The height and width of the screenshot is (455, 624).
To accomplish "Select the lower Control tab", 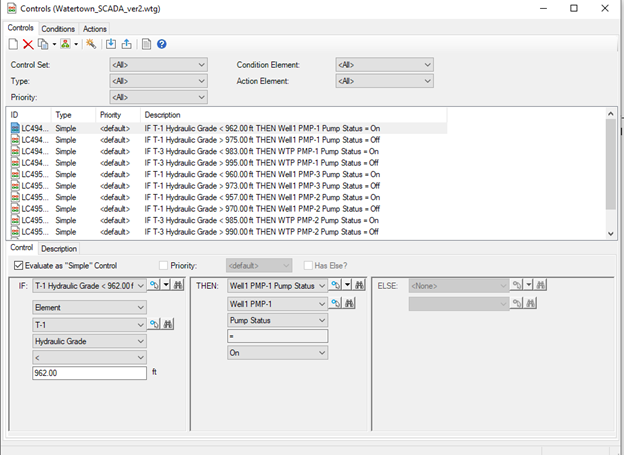I will pos(21,248).
